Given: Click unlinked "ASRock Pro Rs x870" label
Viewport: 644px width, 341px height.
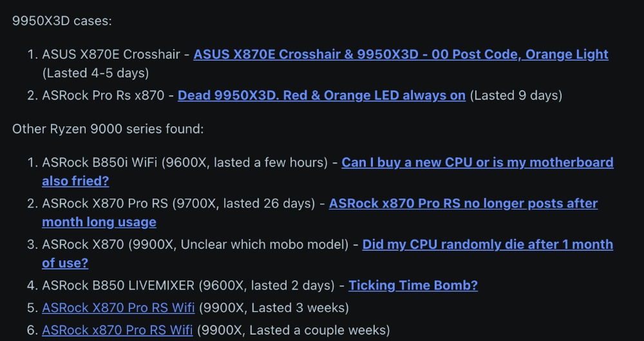Looking at the screenshot, I should pyautogui.click(x=103, y=95).
